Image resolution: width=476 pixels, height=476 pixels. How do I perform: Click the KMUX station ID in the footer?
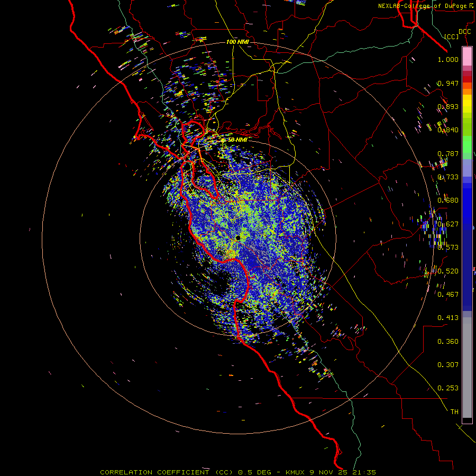coord(296,472)
